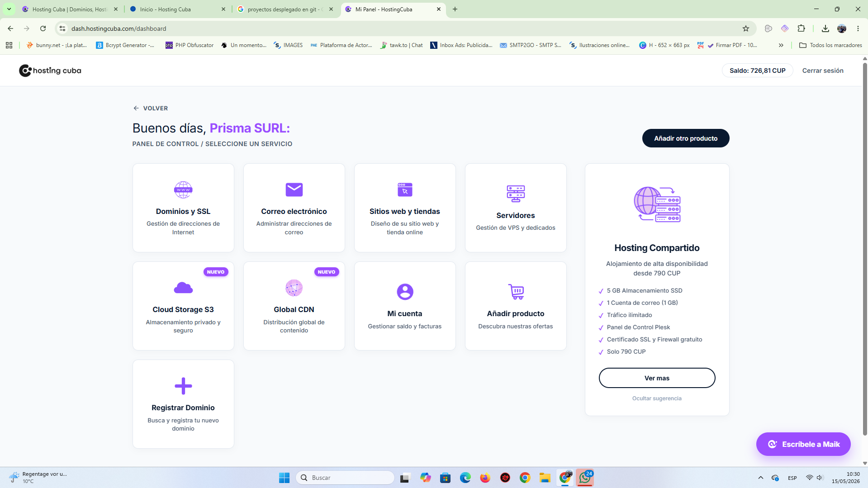Close the proyectos desplegado en git tab
The image size is (868, 488).
[331, 9]
